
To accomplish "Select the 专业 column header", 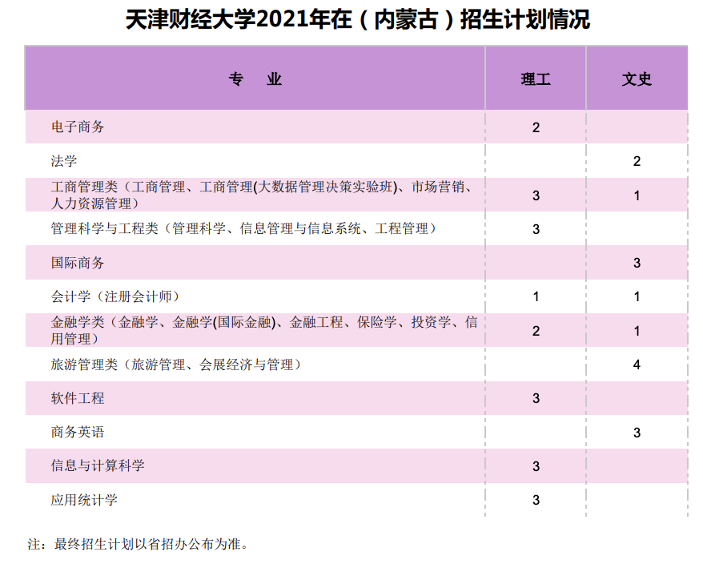I will (255, 79).
